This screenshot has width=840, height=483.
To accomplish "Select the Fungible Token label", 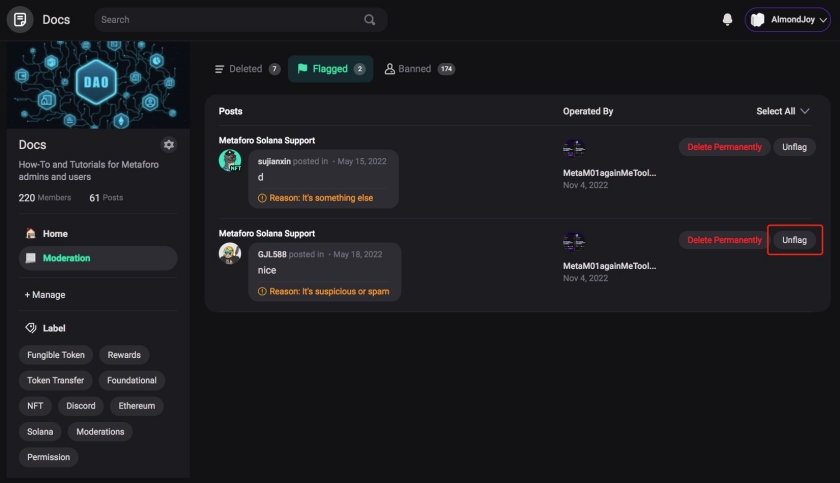I will click(x=56, y=355).
